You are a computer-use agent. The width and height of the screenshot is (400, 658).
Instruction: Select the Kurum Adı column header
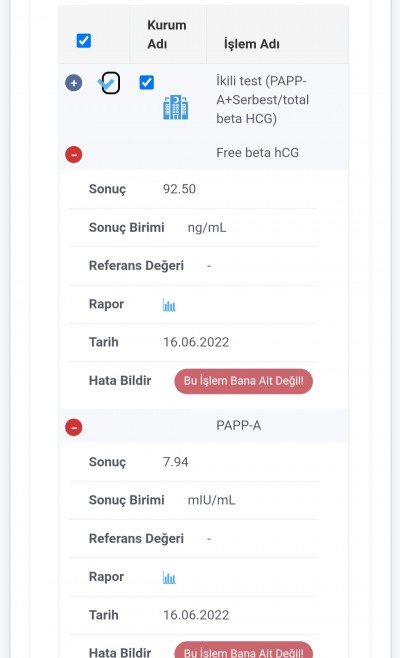click(167, 34)
